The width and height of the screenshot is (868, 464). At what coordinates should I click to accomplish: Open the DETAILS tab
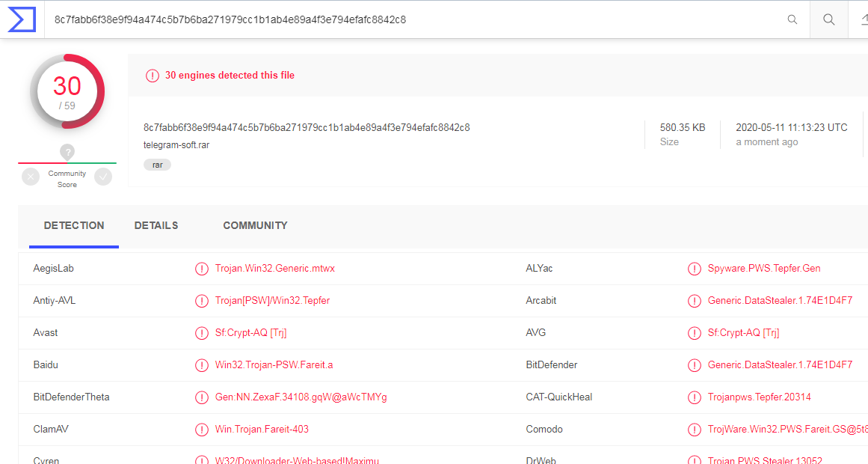click(x=156, y=225)
